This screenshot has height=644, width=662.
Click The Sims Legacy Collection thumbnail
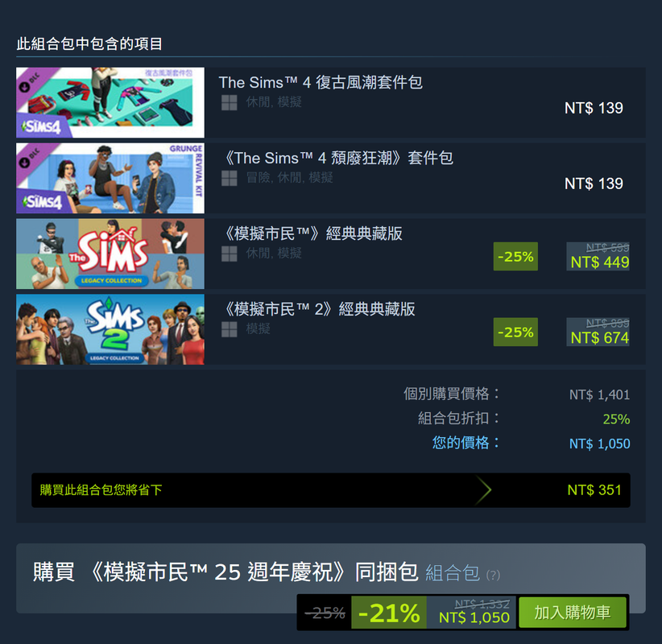[110, 254]
